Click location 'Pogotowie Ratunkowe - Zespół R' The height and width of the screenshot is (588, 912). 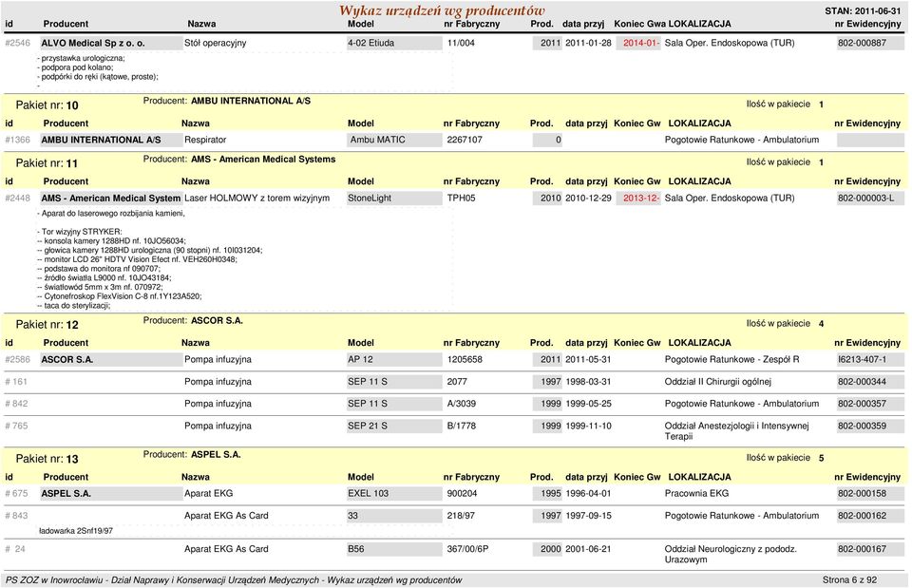point(731,360)
